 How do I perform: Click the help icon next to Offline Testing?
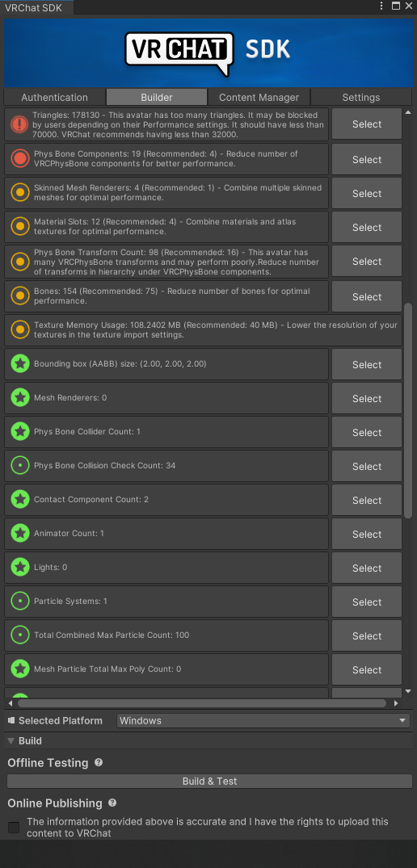point(99,762)
